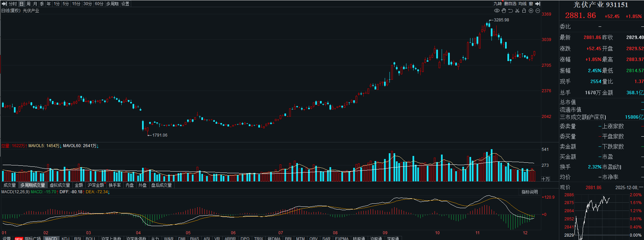This screenshot has height=240, width=644.
Task: Select the 内盘 tab
Action: point(130,185)
